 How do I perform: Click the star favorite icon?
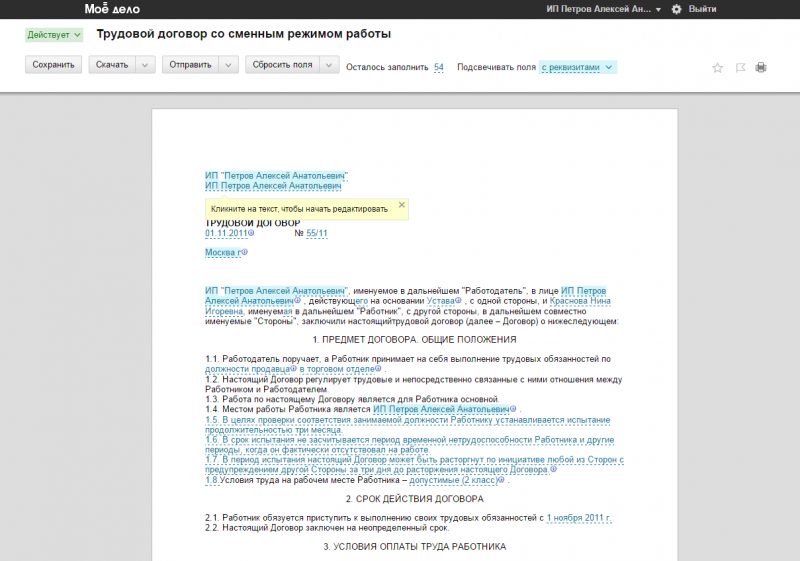point(717,67)
